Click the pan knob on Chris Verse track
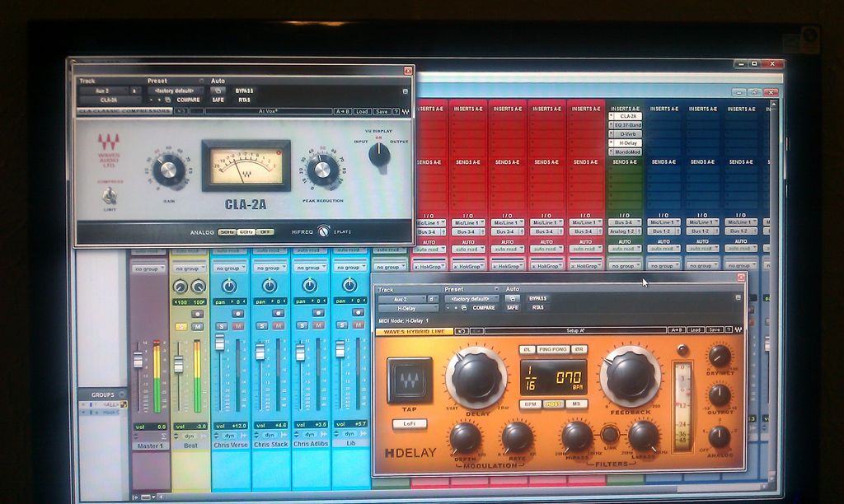The width and height of the screenshot is (844, 504). pyautogui.click(x=229, y=286)
